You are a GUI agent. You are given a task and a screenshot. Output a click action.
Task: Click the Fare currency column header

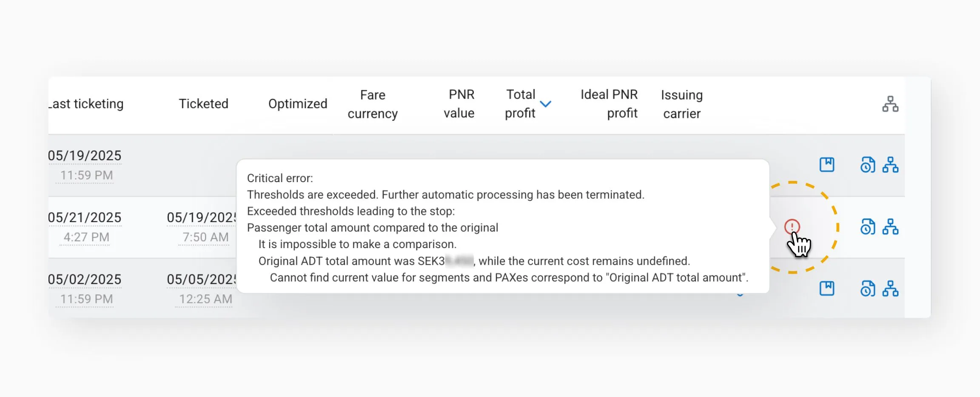(x=373, y=104)
